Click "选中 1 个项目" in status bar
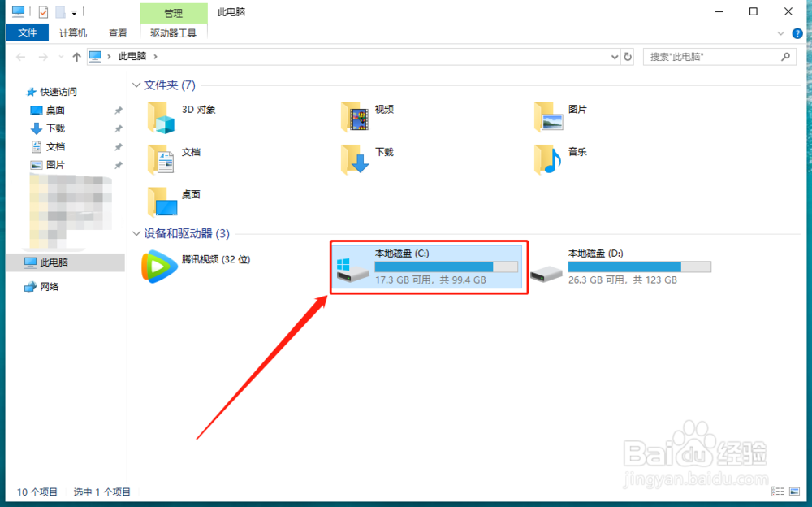This screenshot has width=812, height=507. click(102, 492)
